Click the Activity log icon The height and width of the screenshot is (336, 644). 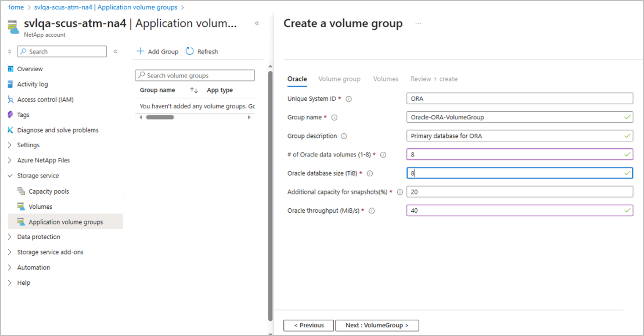(11, 84)
